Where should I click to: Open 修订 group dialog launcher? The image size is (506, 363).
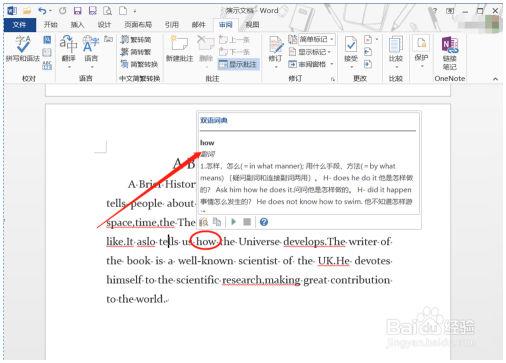(x=333, y=79)
